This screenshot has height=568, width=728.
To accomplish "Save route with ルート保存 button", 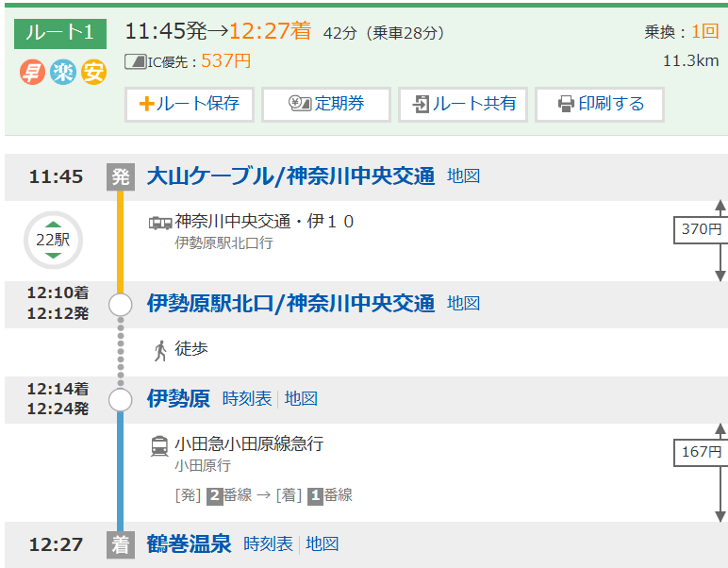I will [190, 105].
